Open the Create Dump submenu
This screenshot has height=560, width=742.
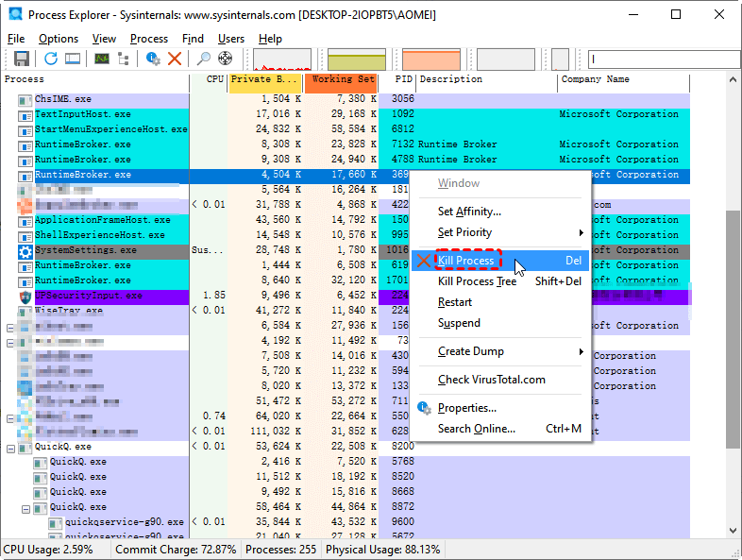(500, 351)
